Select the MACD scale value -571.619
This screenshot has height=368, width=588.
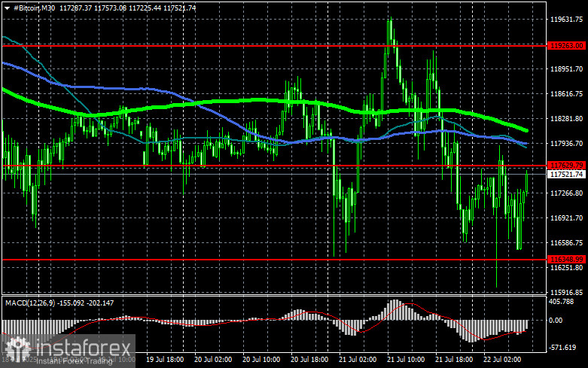[x=562, y=348]
